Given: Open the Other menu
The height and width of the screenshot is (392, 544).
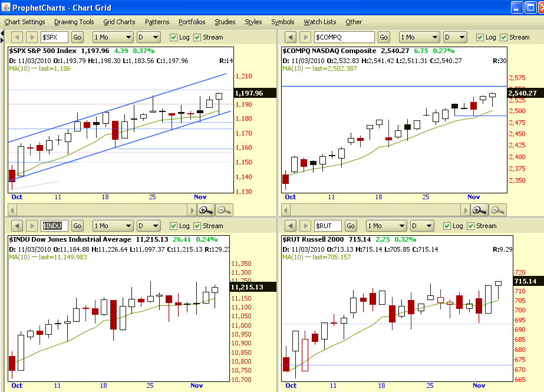Looking at the screenshot, I should point(354,22).
